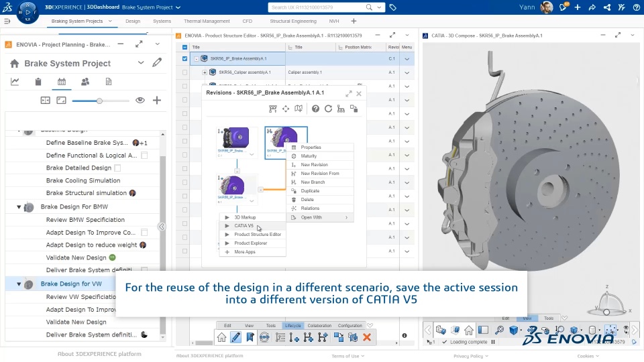Switch to the Collaboration toolbar tab
The image size is (644, 362).
click(319, 326)
